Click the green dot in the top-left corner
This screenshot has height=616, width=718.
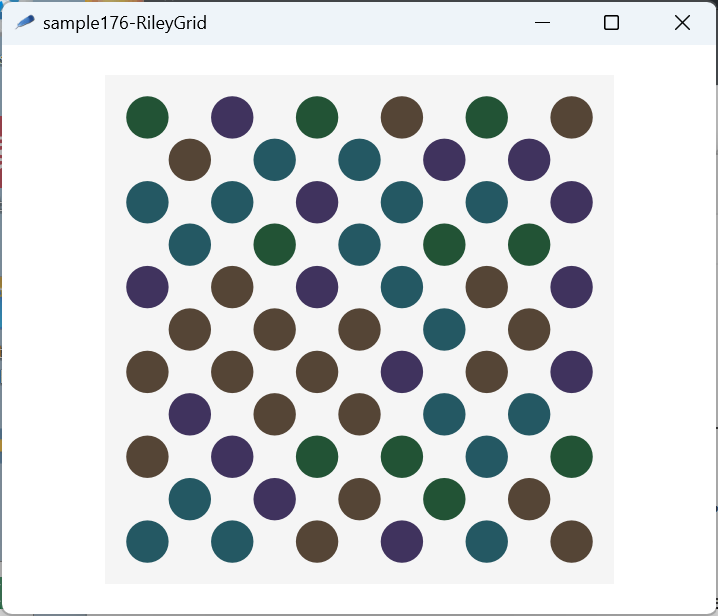pos(147,117)
